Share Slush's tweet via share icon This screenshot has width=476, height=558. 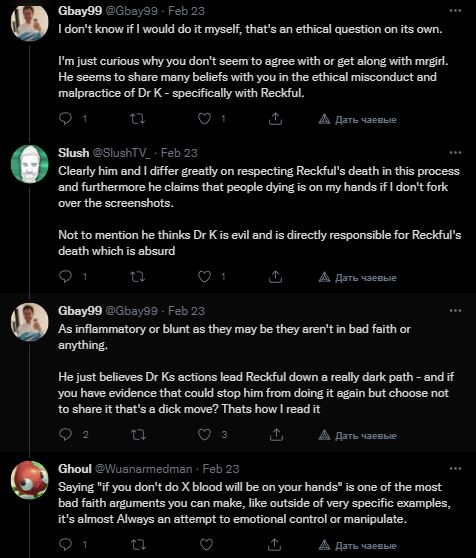pos(275,277)
